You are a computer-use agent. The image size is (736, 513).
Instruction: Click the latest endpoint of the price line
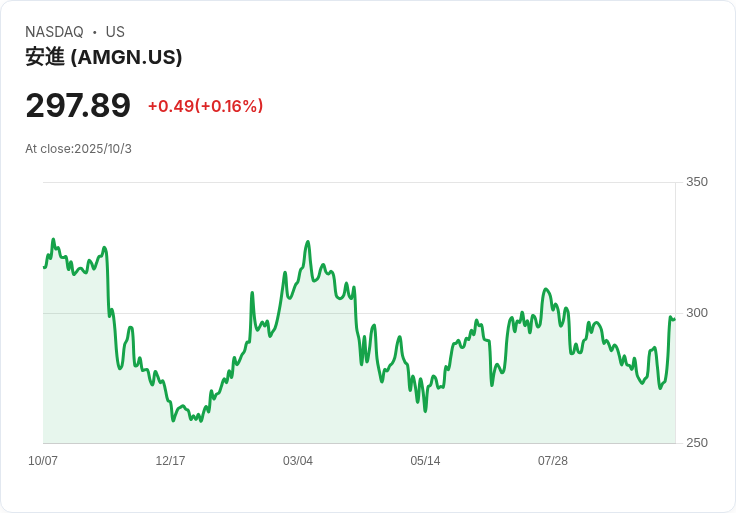point(675,320)
